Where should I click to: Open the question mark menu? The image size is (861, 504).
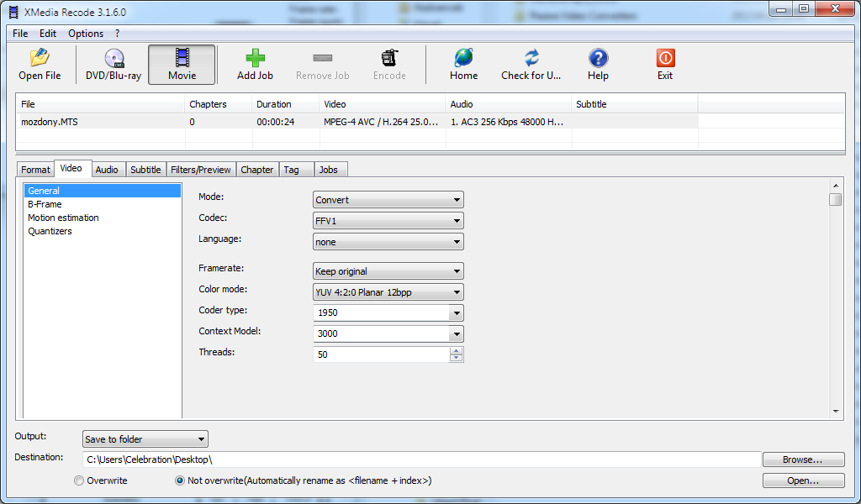[x=117, y=34]
